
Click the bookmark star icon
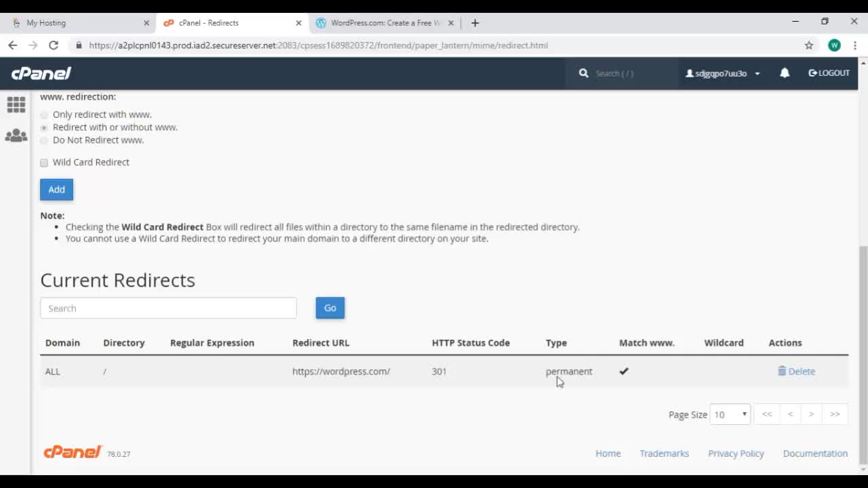pos(809,45)
